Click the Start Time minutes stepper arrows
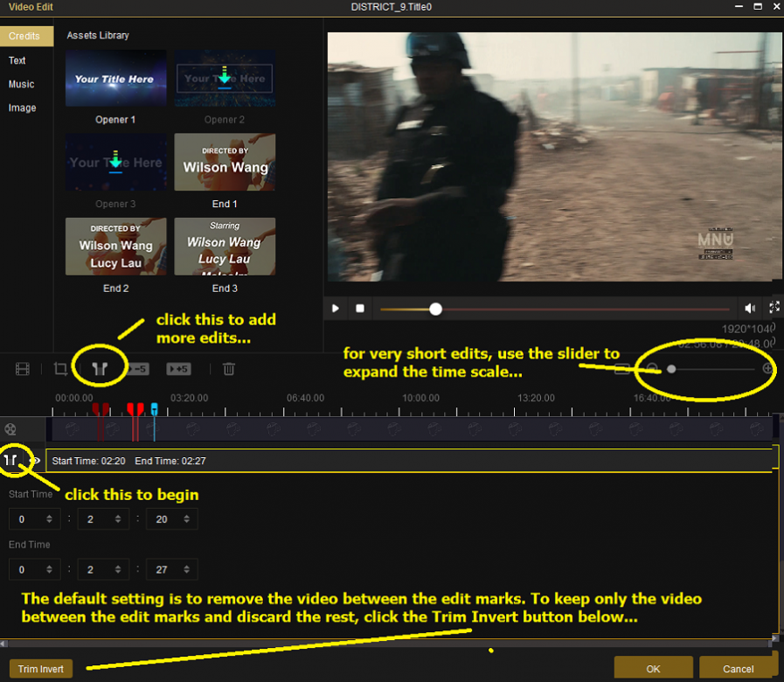 click(118, 518)
